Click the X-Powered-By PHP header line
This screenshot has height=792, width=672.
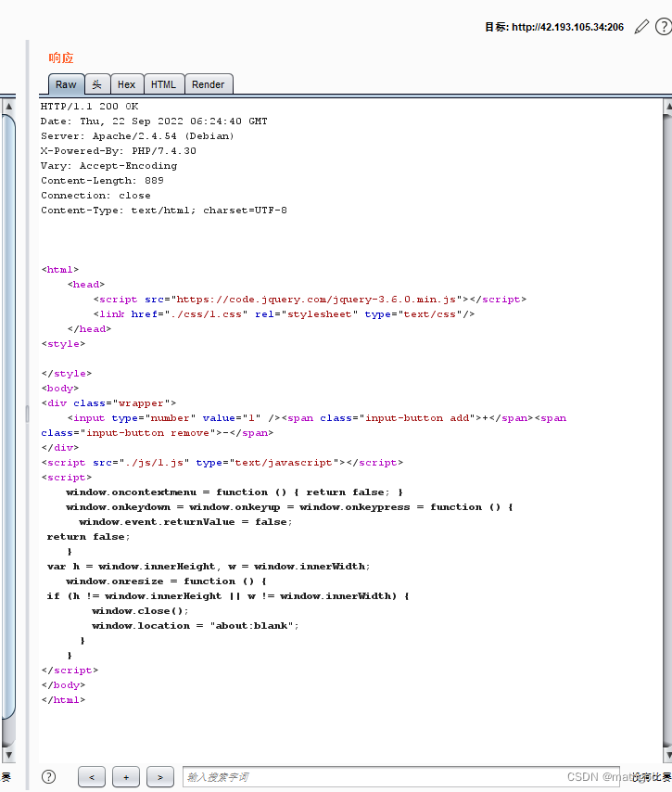(x=119, y=150)
